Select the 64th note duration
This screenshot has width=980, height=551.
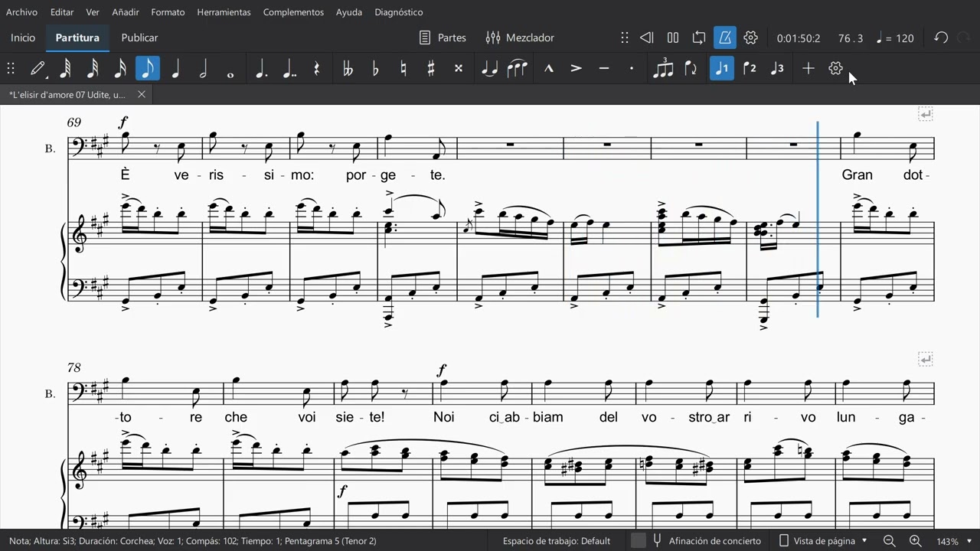click(x=65, y=68)
